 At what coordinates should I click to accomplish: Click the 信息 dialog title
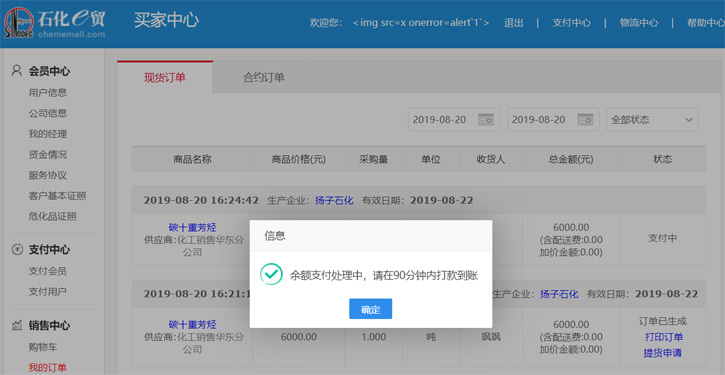(275, 236)
